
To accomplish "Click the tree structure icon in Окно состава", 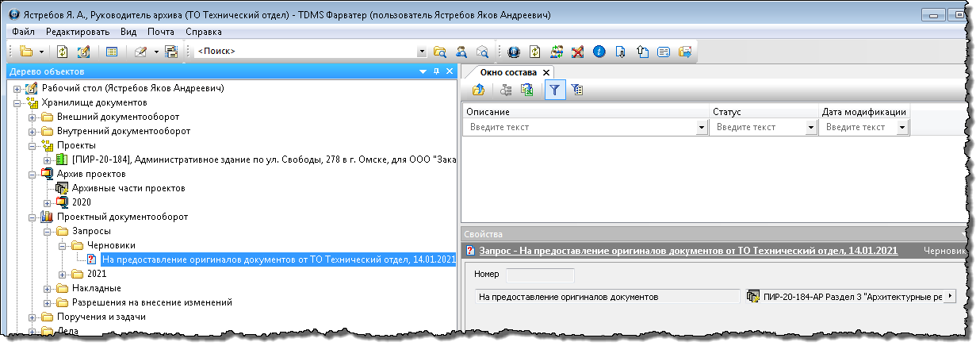I will coord(505,90).
